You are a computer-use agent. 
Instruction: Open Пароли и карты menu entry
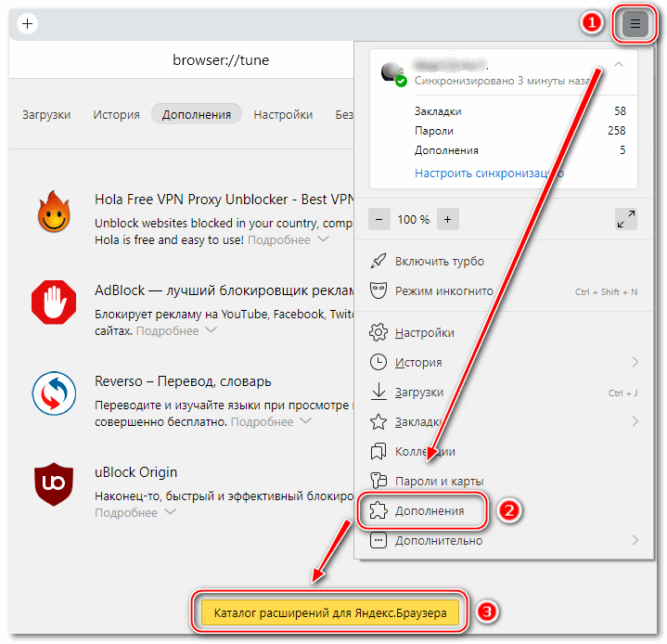504,481
